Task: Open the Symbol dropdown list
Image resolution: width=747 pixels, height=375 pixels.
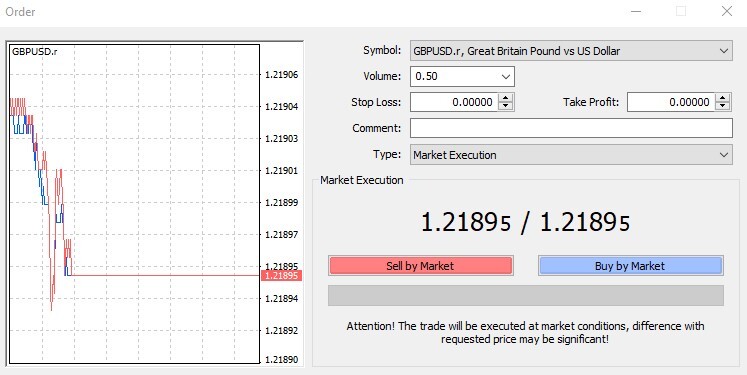Action: tap(724, 51)
